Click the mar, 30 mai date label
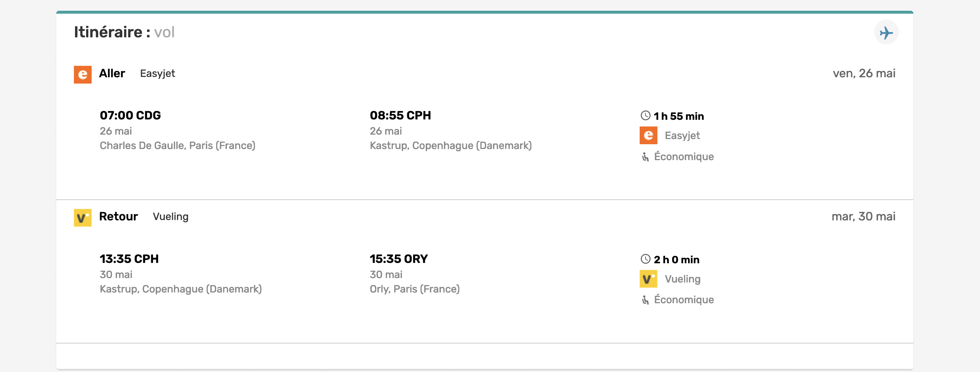 pos(863,216)
